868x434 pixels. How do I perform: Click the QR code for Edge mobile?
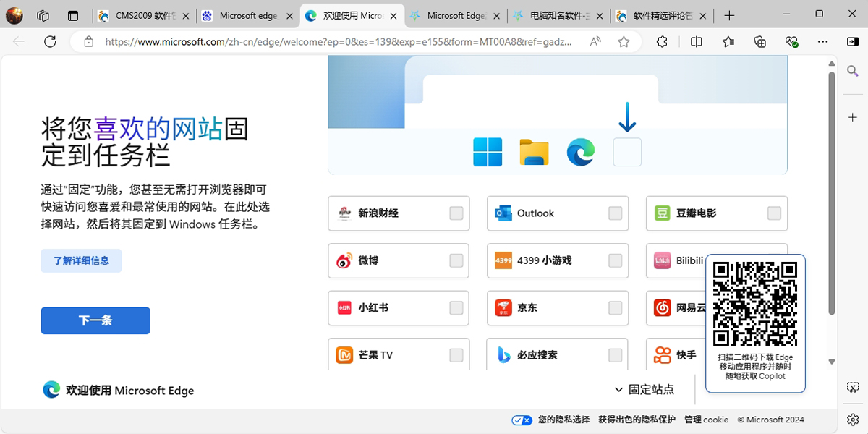click(755, 303)
